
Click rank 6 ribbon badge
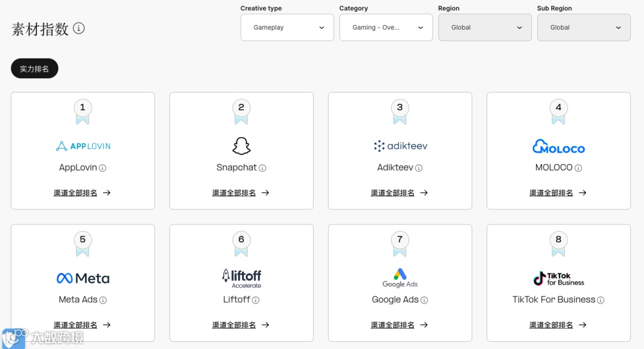click(241, 244)
